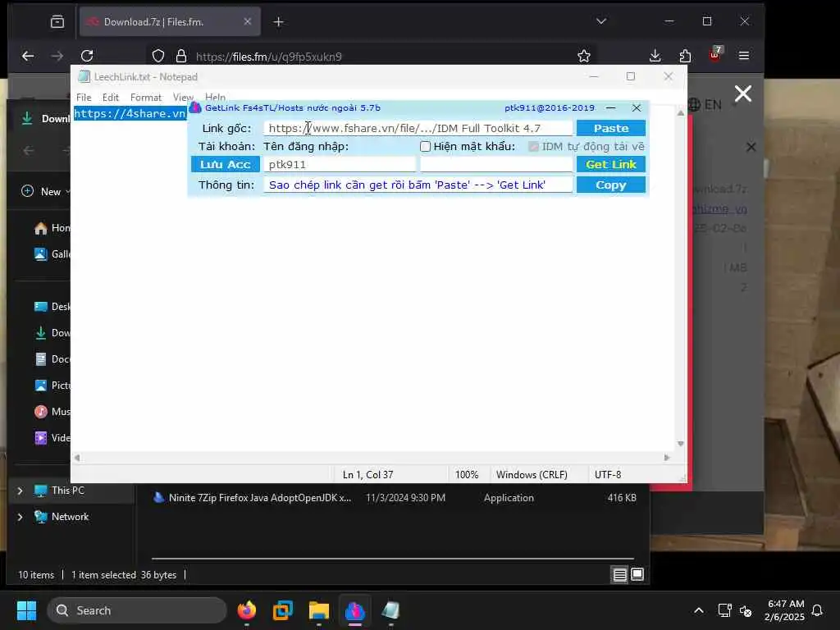
Task: Toggle IDM tự động tải về checkbox
Action: coord(533,146)
